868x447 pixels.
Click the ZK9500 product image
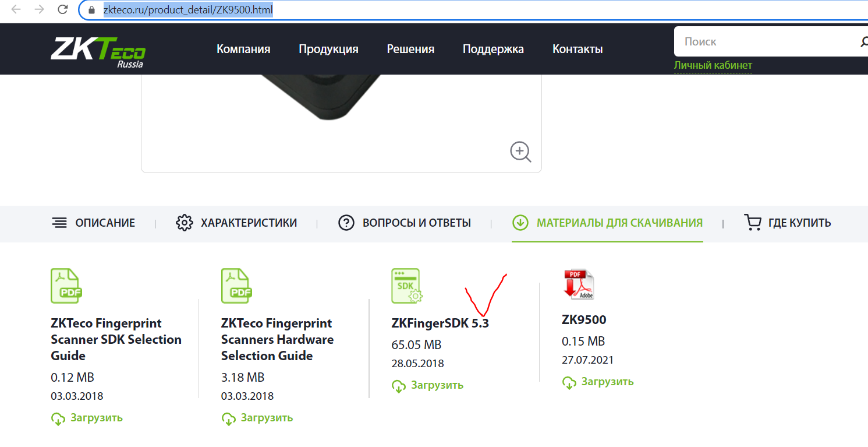(x=320, y=97)
